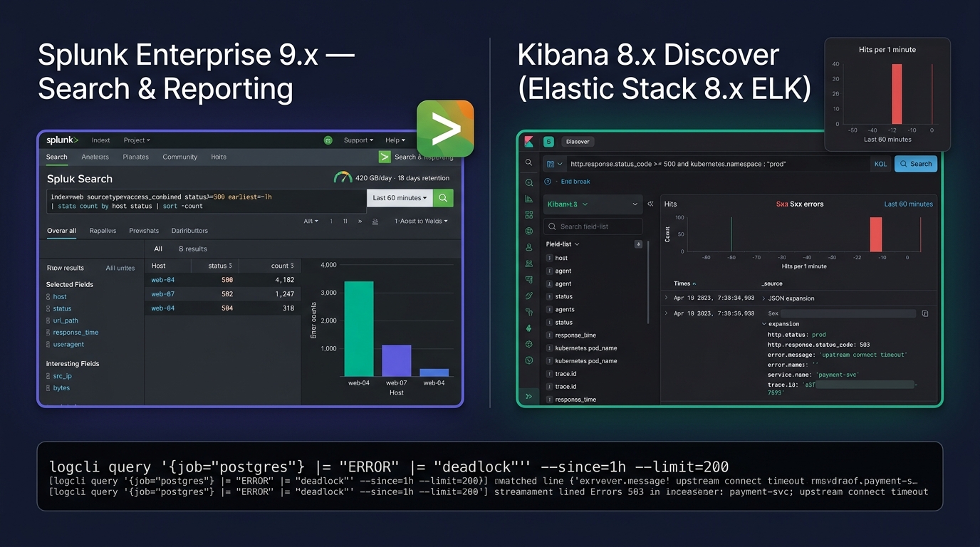This screenshot has height=547, width=980.
Task: Click the Alll urites link in Splunk sidebar
Action: 120,268
